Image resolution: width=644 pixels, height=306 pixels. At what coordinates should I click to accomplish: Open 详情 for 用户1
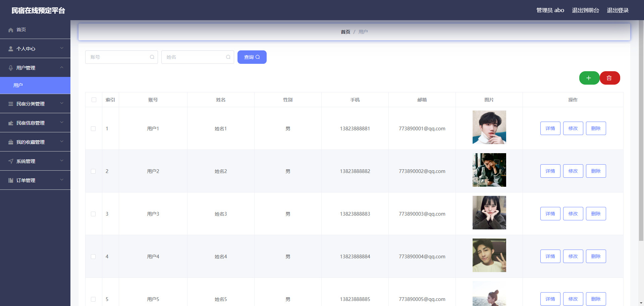click(x=550, y=128)
